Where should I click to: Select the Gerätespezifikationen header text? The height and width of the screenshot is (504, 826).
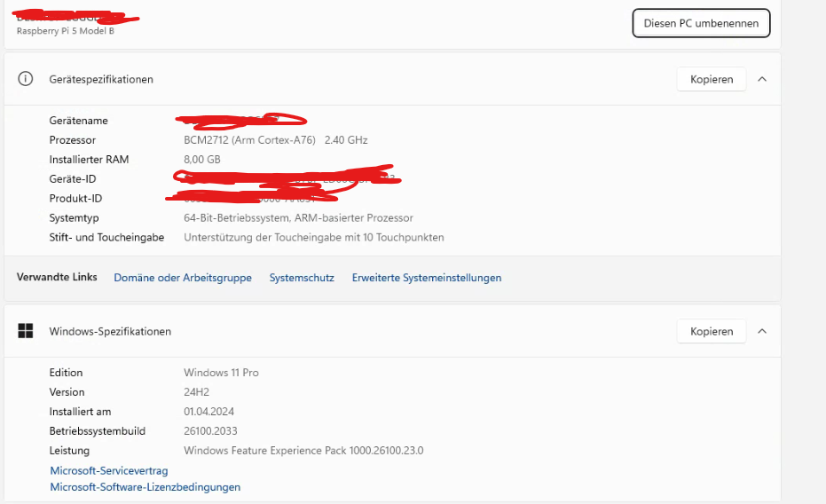pos(101,80)
